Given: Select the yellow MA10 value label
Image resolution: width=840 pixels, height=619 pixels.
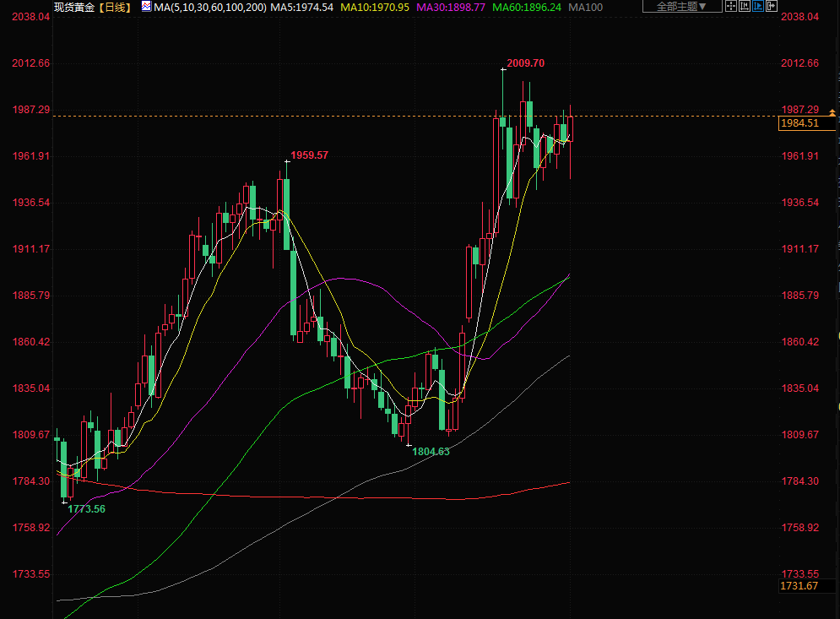Looking at the screenshot, I should (x=375, y=7).
